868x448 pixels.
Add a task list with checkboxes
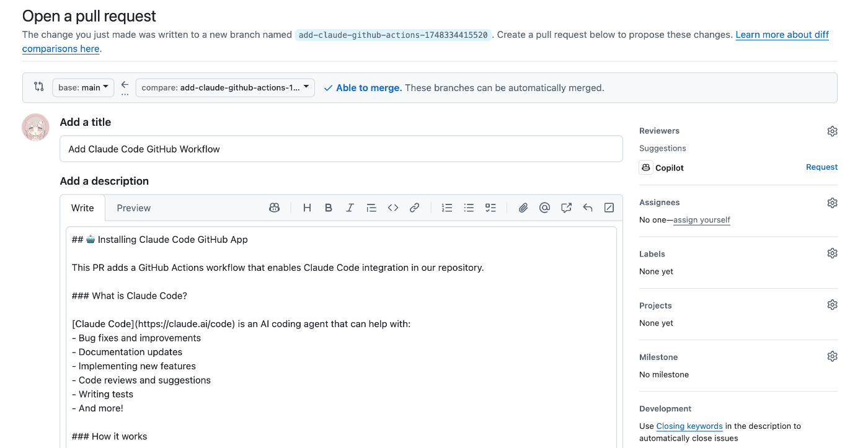490,208
